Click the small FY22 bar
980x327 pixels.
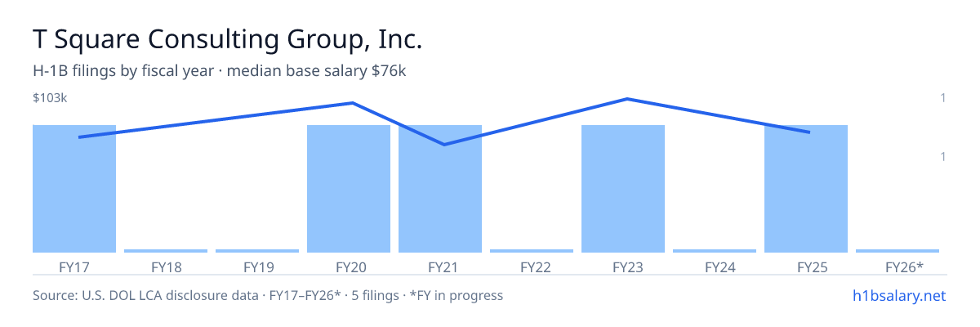[x=532, y=251]
